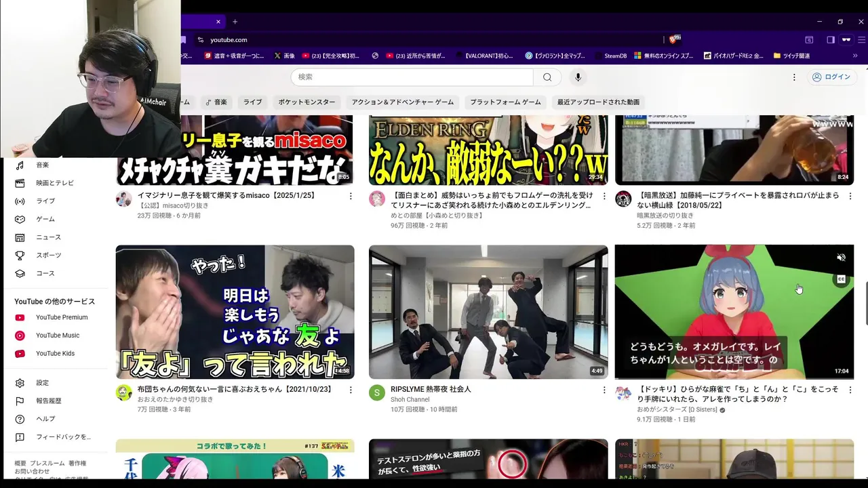The image size is (868, 488).
Task: Open the プレスルーム footer link
Action: [47, 463]
